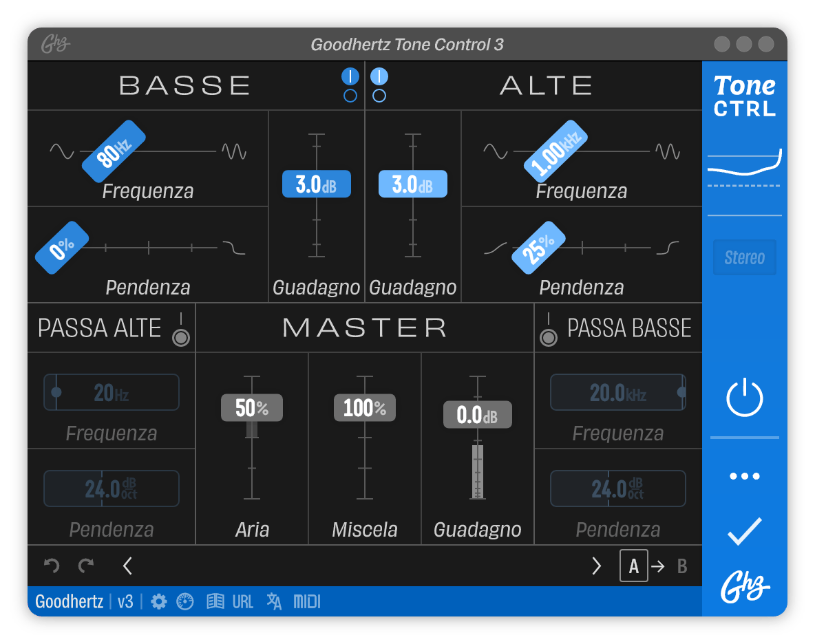This screenshot has height=644, width=815.
Task: Click the gauge meter icon in status bar
Action: (x=185, y=602)
